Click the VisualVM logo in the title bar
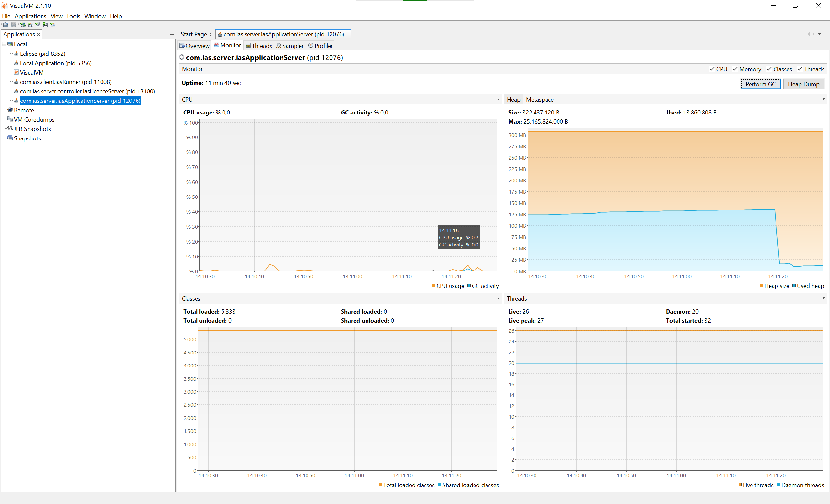The width and height of the screenshot is (830, 504). coord(5,6)
